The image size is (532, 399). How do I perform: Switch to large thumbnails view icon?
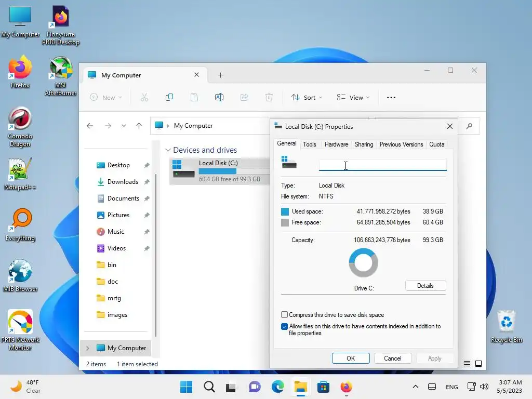click(478, 364)
